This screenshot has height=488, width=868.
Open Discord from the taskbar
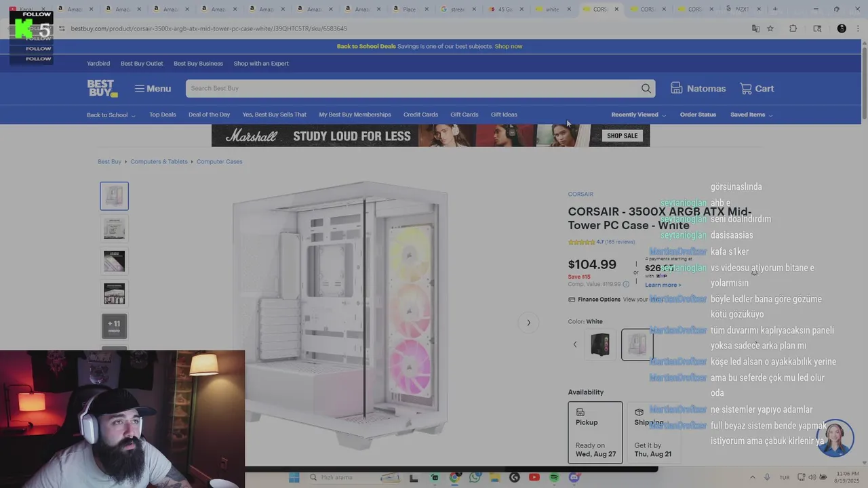click(x=574, y=478)
